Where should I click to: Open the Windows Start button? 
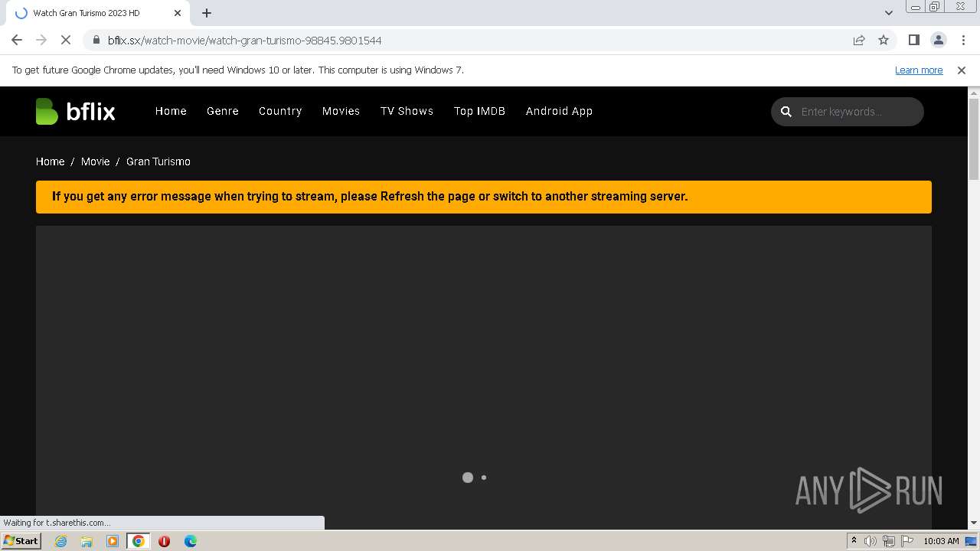coord(21,541)
